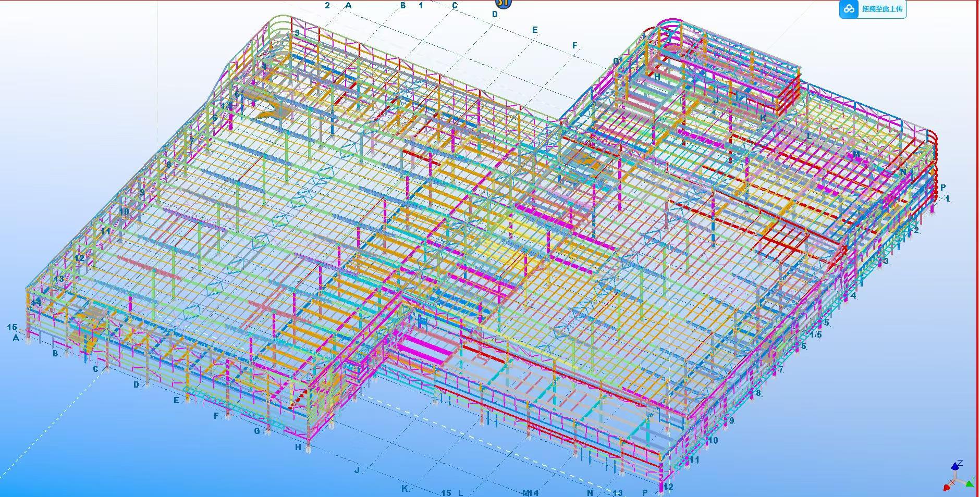Screen dimensions: 980x497
Task: Click the XYZ coordinate axis indicator
Action: (958, 476)
